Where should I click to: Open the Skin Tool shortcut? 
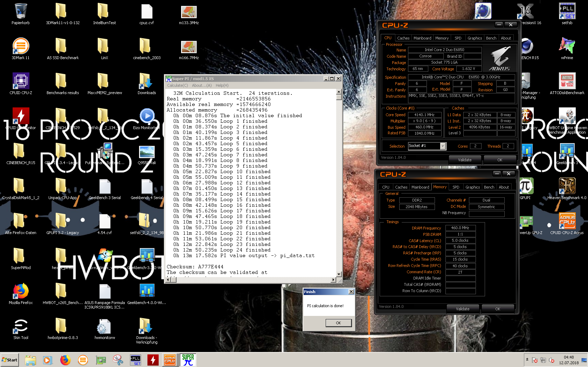pyautogui.click(x=21, y=329)
